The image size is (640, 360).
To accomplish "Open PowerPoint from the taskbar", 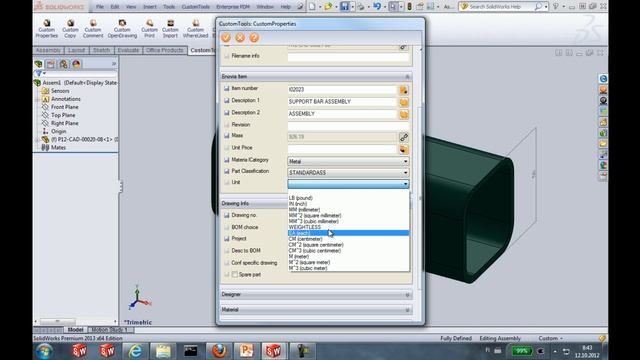I will [246, 351].
